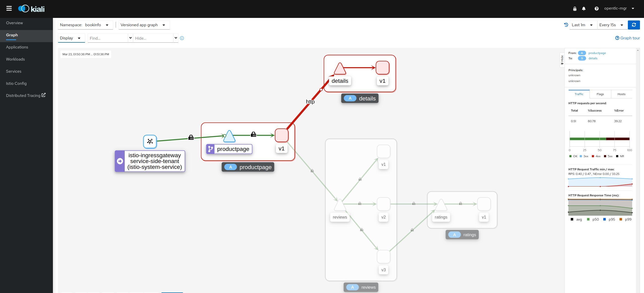Click the reviews app box label
Screen dimensions: 644x293
click(x=361, y=287)
